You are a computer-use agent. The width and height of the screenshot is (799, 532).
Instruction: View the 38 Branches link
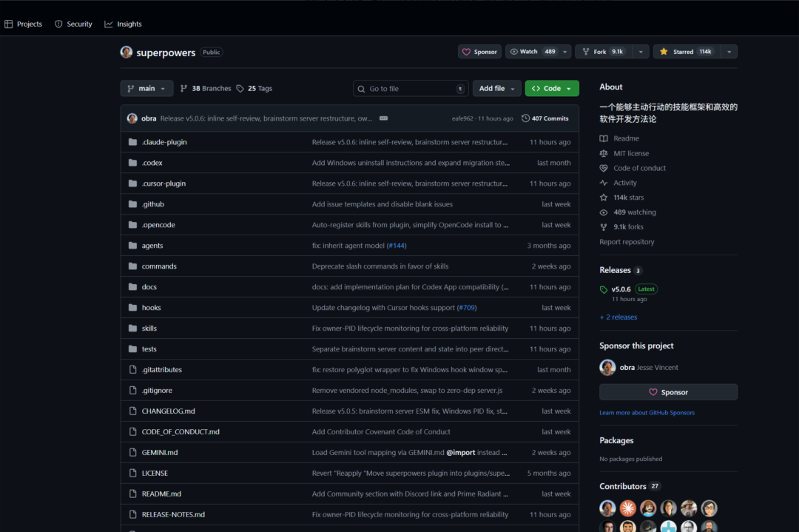coord(206,88)
